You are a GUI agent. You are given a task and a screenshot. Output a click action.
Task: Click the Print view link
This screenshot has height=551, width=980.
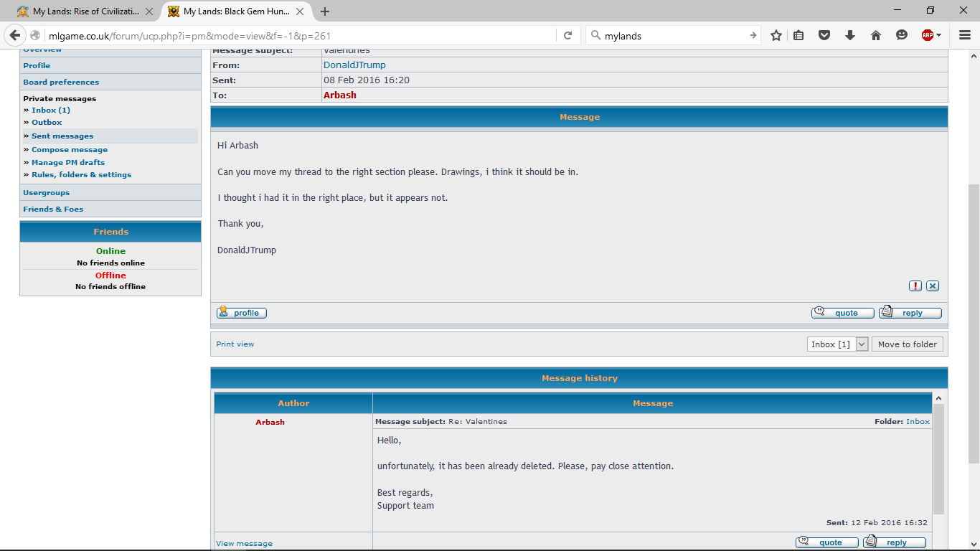tap(235, 344)
